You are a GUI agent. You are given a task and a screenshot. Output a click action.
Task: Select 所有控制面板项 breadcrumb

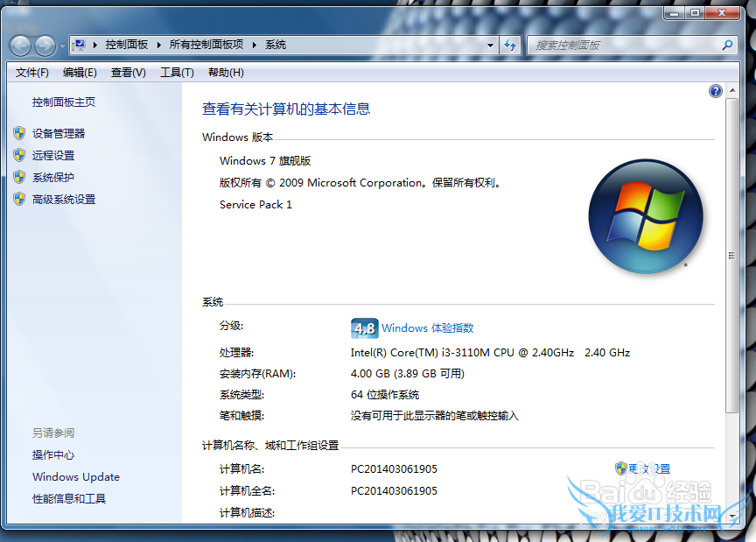pyautogui.click(x=206, y=45)
